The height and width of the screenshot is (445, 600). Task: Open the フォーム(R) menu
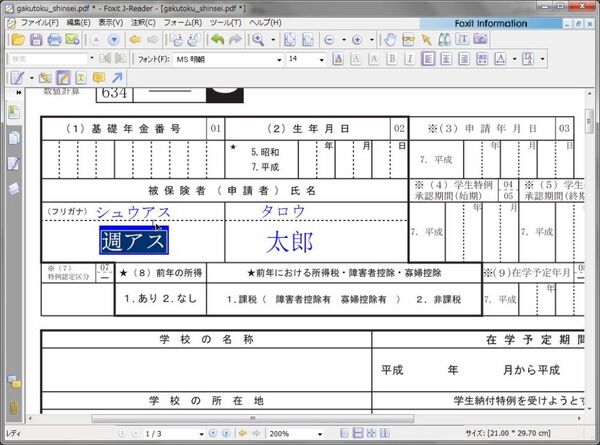[183, 23]
